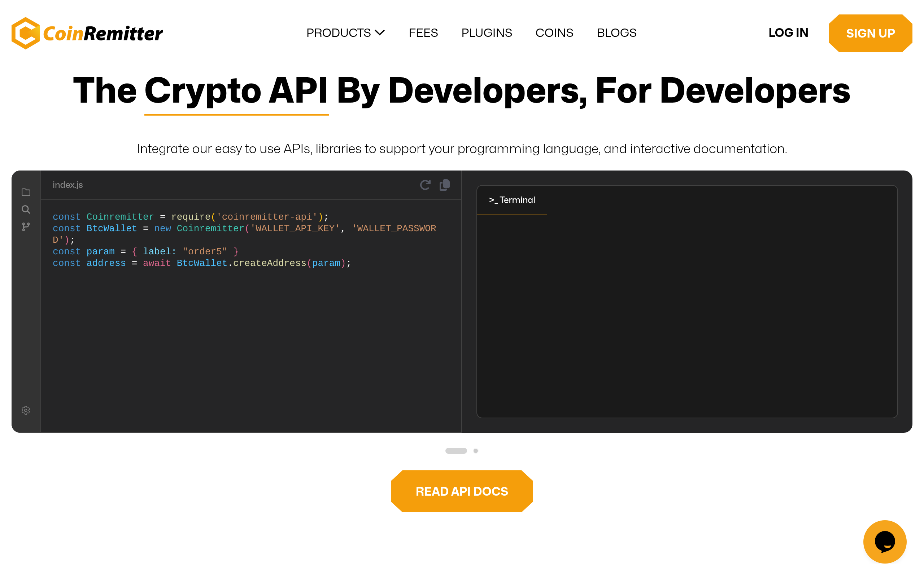Click the "order5" label value in code
Viewport: 924px width, 578px height.
click(x=205, y=251)
